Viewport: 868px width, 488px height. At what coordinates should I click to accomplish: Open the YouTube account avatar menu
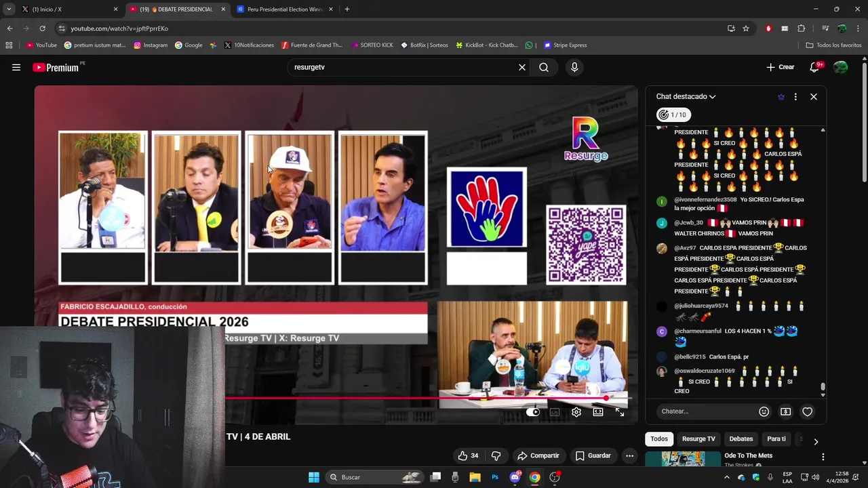click(841, 67)
